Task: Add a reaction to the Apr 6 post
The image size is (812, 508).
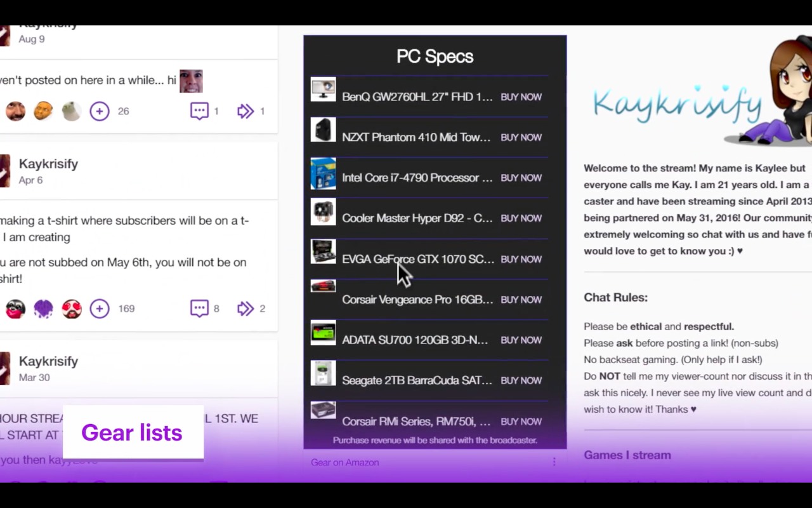Action: [x=99, y=309]
